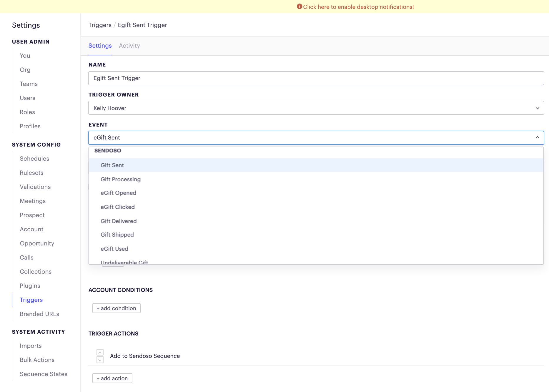Viewport: 549px width, 392px height.
Task: Go to Triggers breadcrumb link
Action: 100,25
